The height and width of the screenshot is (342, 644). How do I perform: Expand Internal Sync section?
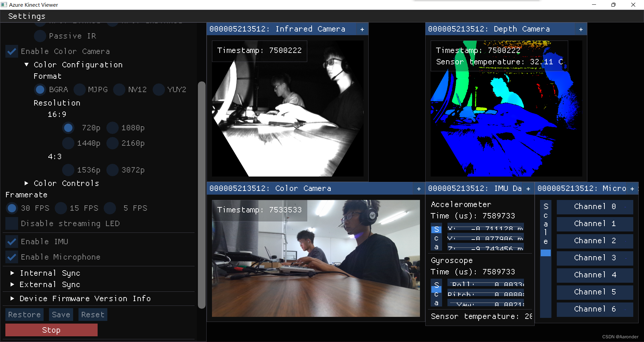[12, 273]
